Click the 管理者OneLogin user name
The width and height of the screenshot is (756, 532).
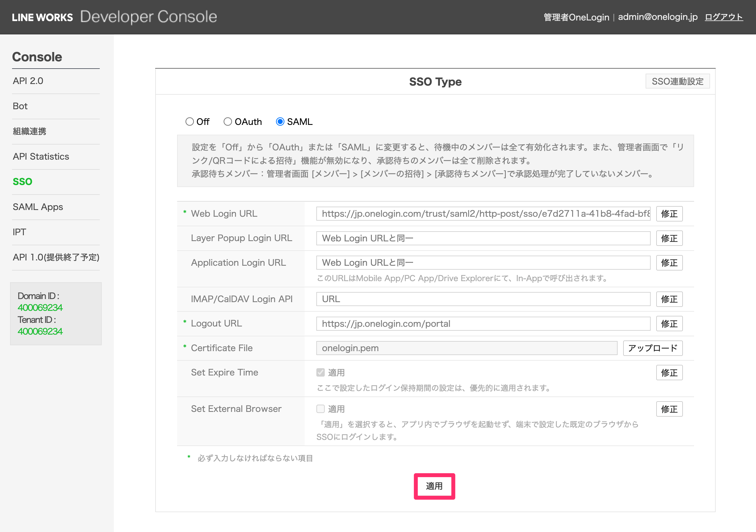(x=576, y=17)
